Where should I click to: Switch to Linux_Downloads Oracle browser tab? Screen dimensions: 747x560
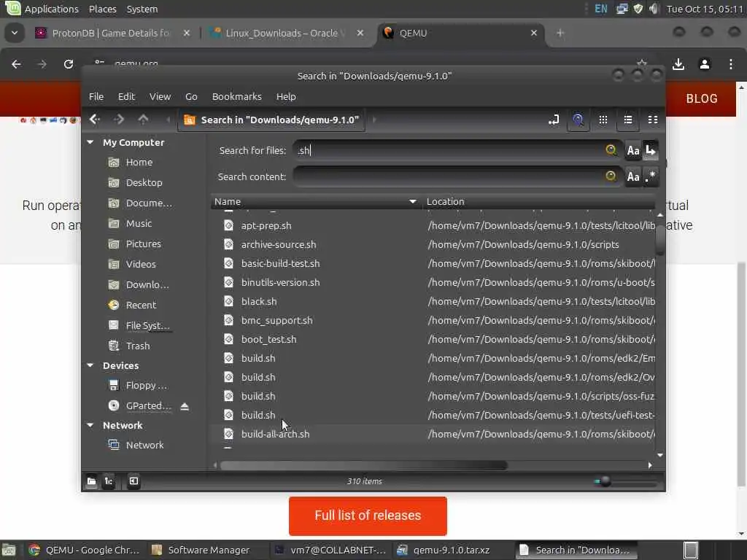click(x=287, y=33)
